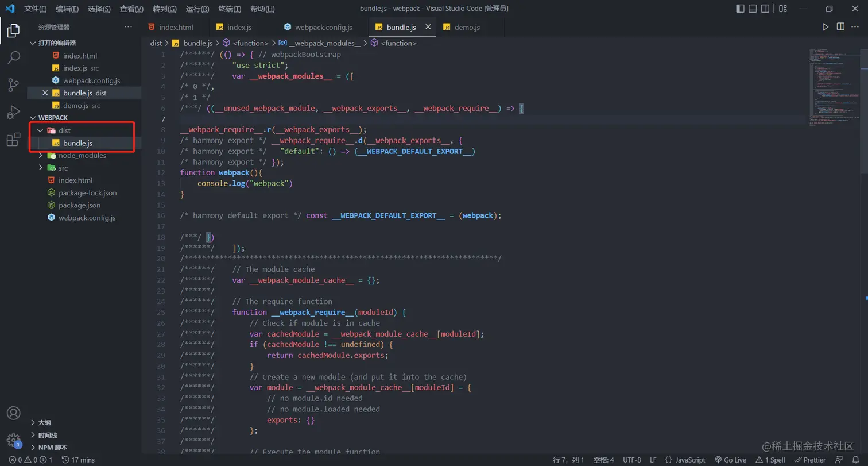The width and height of the screenshot is (868, 466).
Task: Open the 转到(G) menu
Action: click(x=165, y=9)
